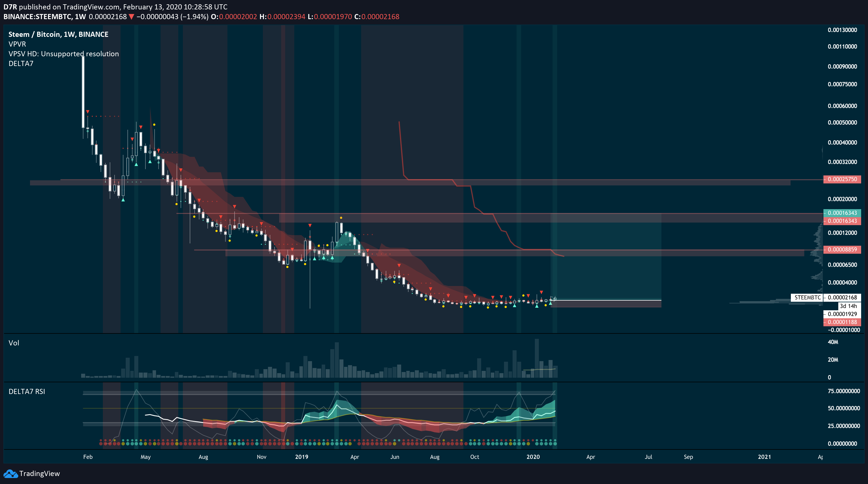868x484 pixels.
Task: Click the TradingView wordmark text
Action: [x=39, y=473]
